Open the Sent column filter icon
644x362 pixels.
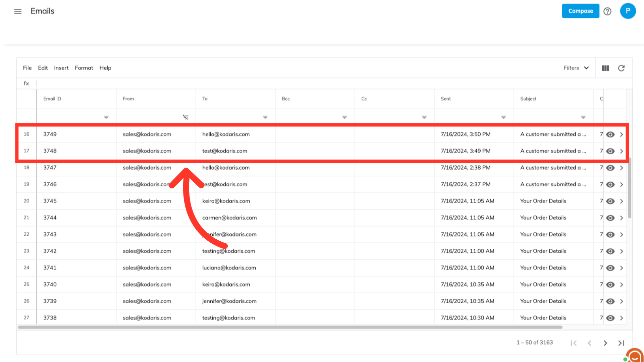[503, 117]
